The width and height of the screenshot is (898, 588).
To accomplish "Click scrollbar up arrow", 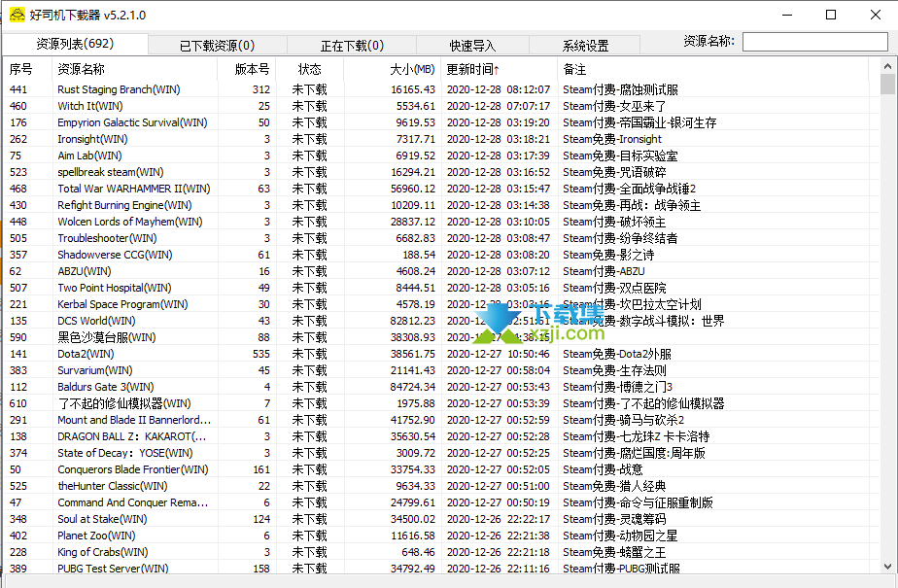I will pyautogui.click(x=887, y=66).
